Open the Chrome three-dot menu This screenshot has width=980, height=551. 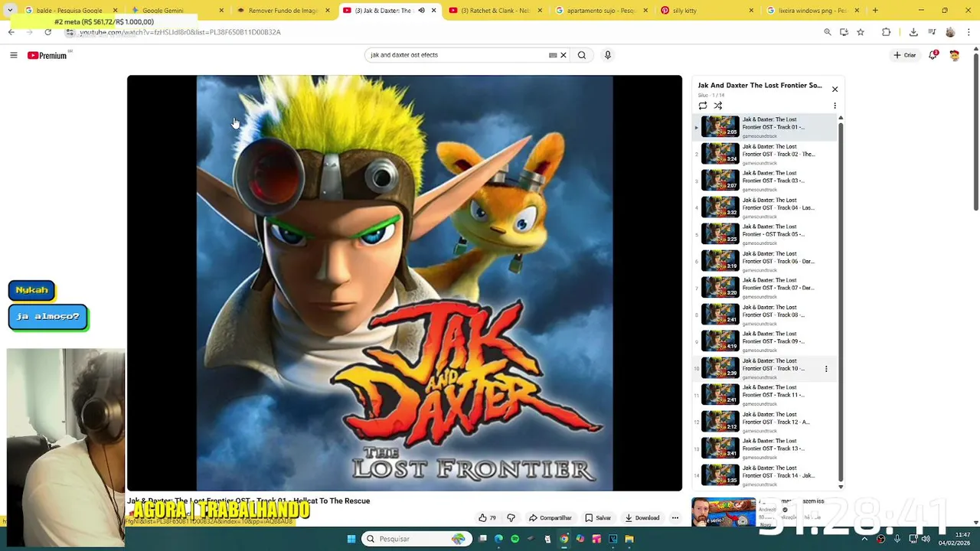click(x=969, y=32)
